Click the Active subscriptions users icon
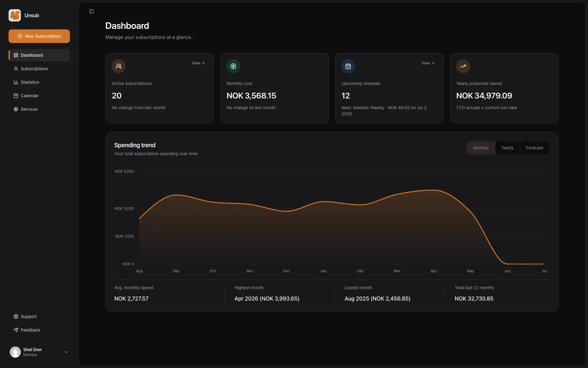Screen dimensions: 588x368 point(119,66)
